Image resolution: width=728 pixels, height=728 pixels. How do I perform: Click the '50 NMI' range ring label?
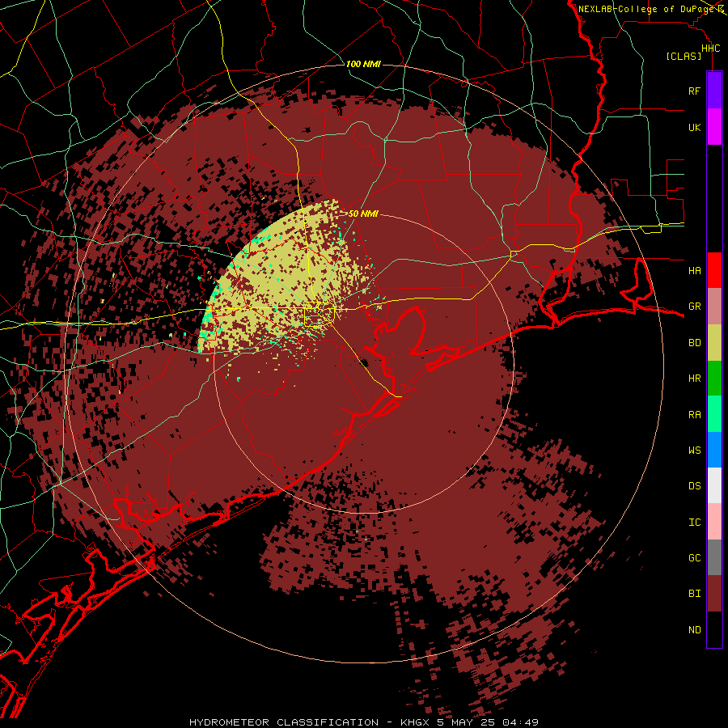click(363, 214)
